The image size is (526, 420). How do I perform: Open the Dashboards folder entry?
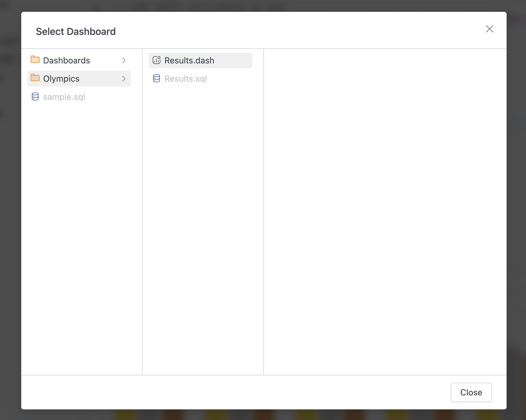tap(67, 60)
